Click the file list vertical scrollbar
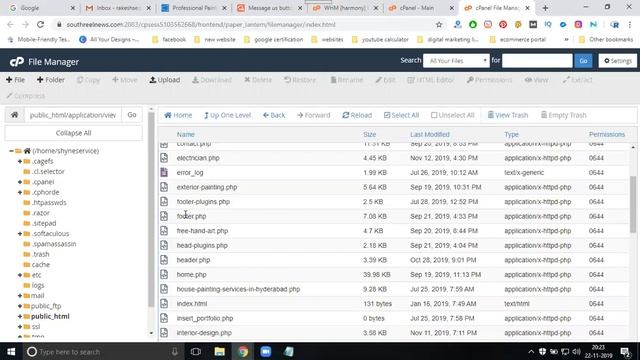 point(633,204)
